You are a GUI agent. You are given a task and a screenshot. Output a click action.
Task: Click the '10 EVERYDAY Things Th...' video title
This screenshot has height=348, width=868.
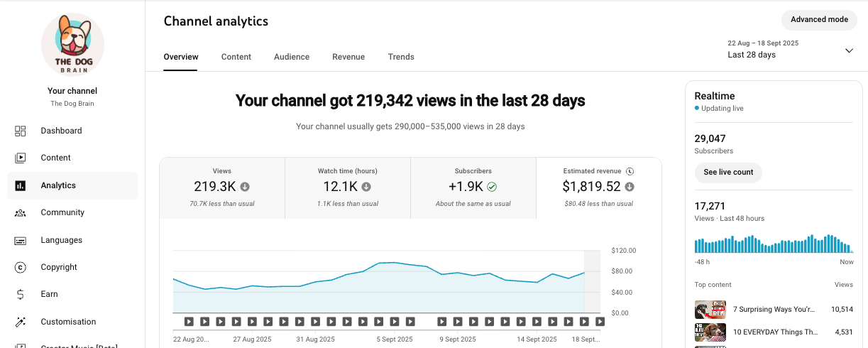point(775,332)
